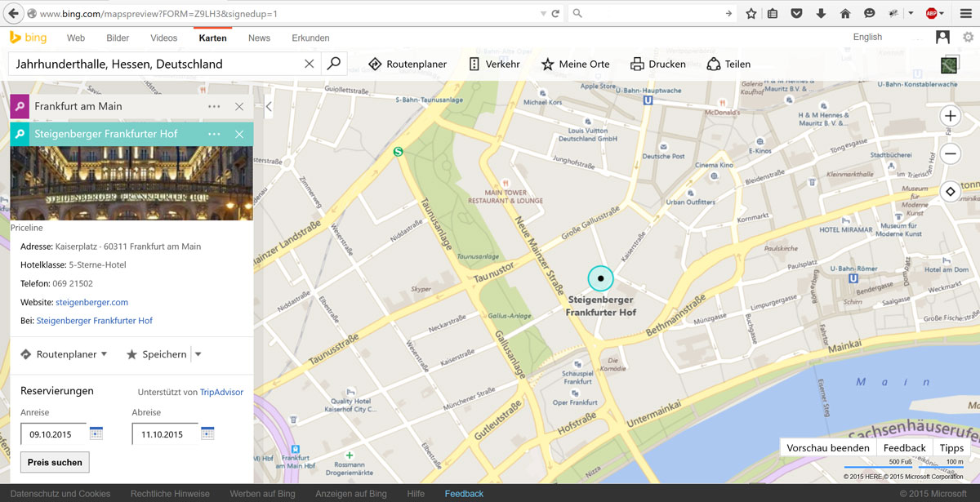
Task: Select the Karten tab
Action: 213,38
